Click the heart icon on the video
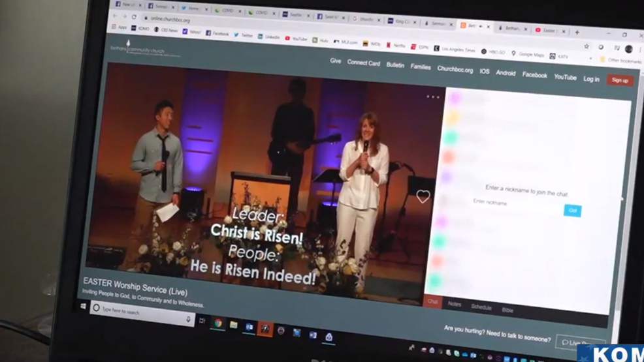 (x=423, y=196)
